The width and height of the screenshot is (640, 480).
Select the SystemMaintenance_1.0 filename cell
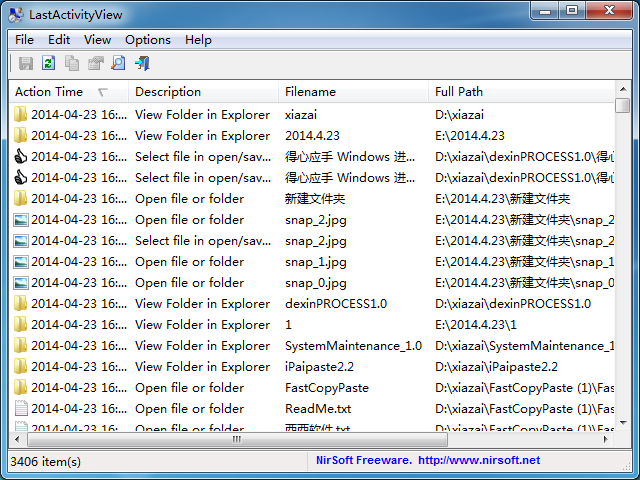point(353,346)
